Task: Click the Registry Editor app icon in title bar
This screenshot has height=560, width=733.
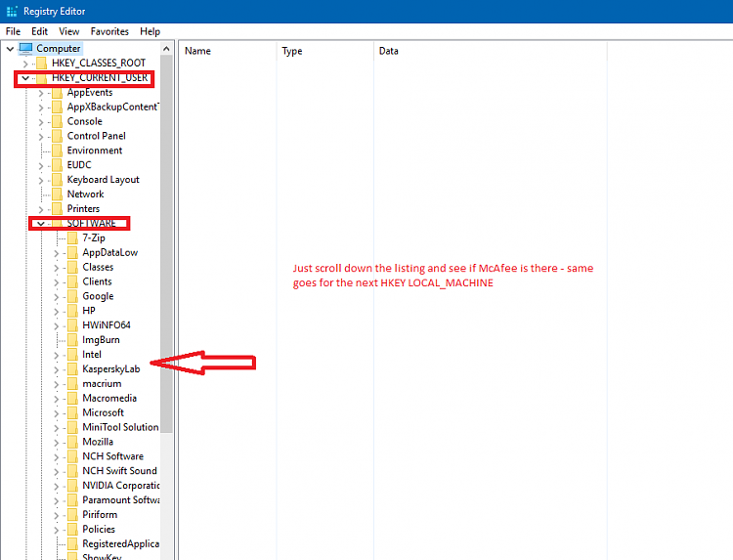Action: 12,11
